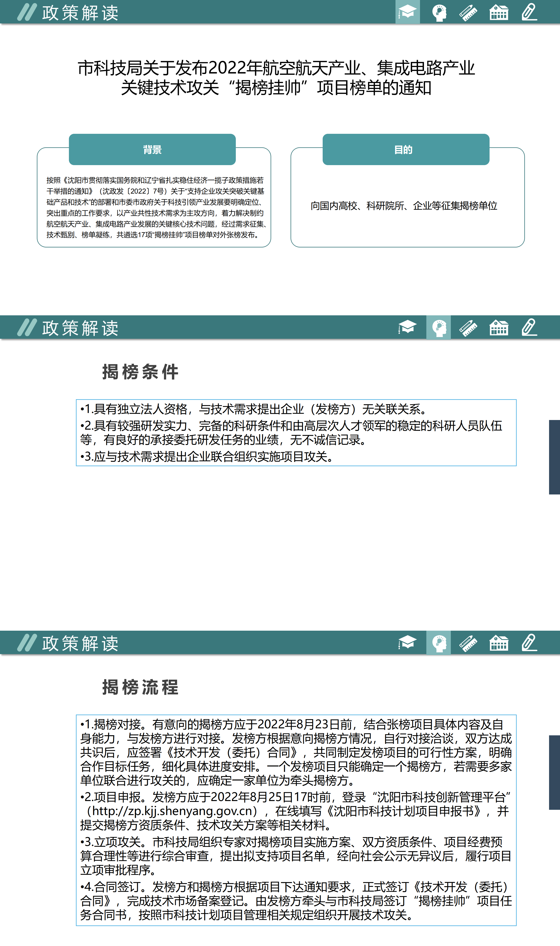
Task: Click the building icon in the topmost header
Action: [499, 12]
